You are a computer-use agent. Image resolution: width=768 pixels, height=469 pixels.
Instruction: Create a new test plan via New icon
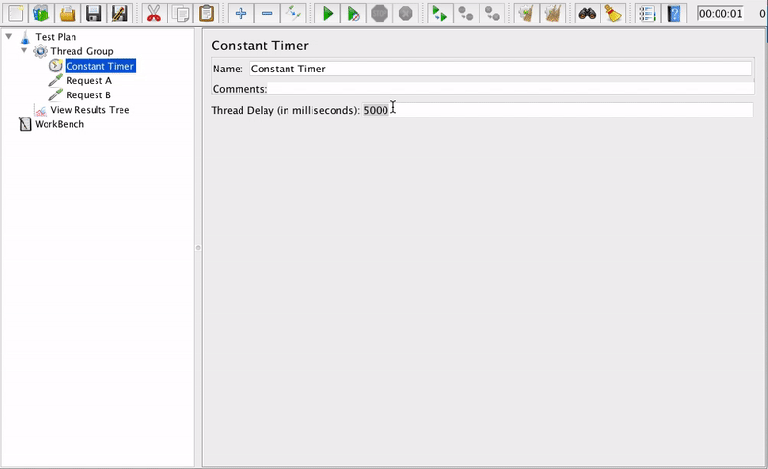click(15, 13)
